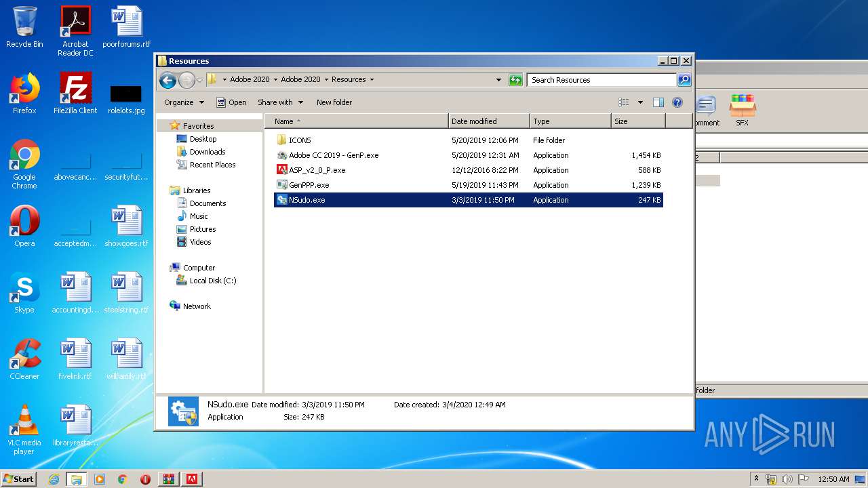Image resolution: width=868 pixels, height=488 pixels.
Task: Open Music library
Action: (199, 216)
